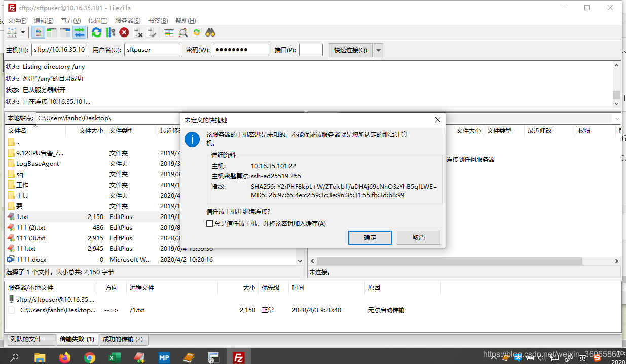
Task: Toggle local directory tree icon
Action: [x=52, y=32]
